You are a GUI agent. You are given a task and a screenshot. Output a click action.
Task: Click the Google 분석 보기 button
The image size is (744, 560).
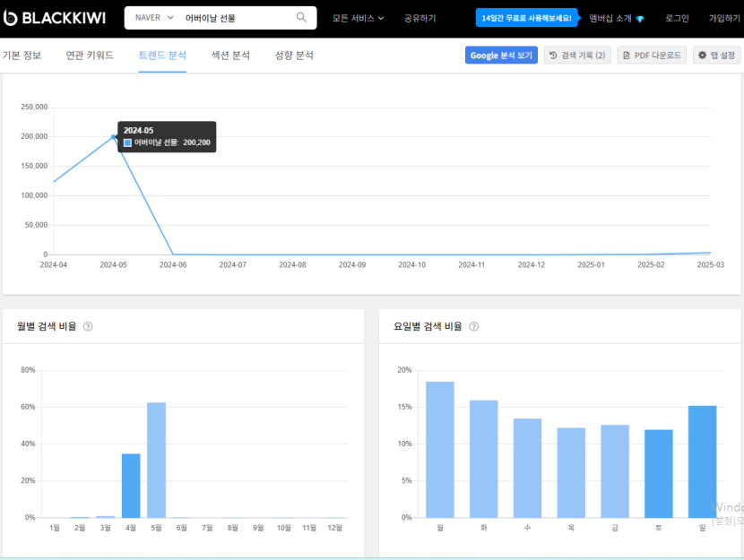coord(501,55)
